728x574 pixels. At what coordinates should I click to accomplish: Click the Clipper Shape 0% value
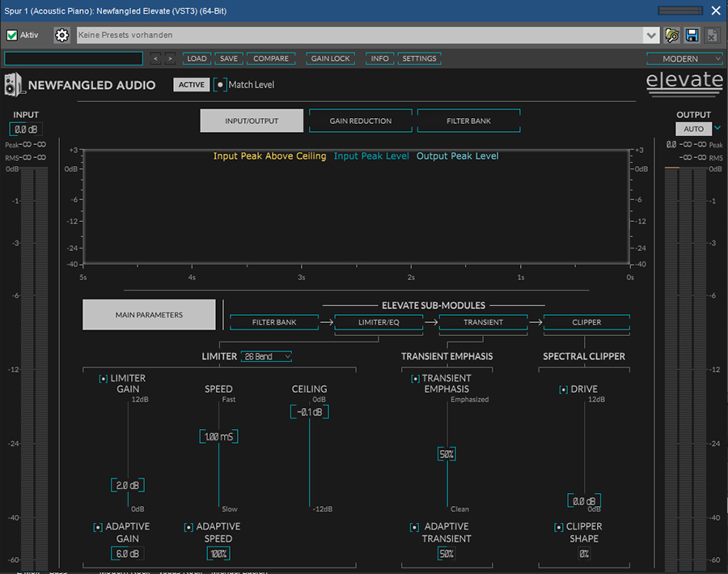[x=584, y=554]
